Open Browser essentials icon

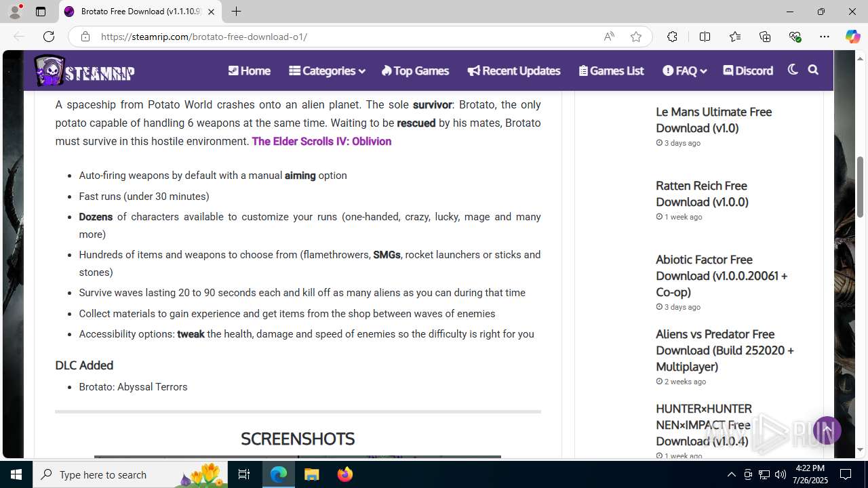[x=795, y=37]
